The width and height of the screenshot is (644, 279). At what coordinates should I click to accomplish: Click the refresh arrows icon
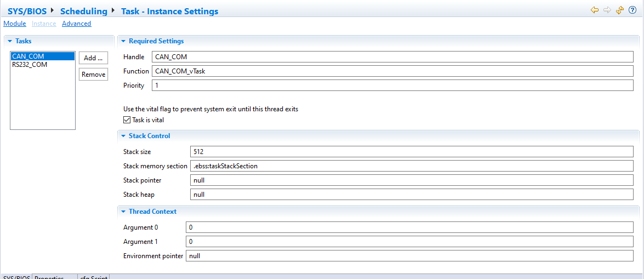click(620, 10)
